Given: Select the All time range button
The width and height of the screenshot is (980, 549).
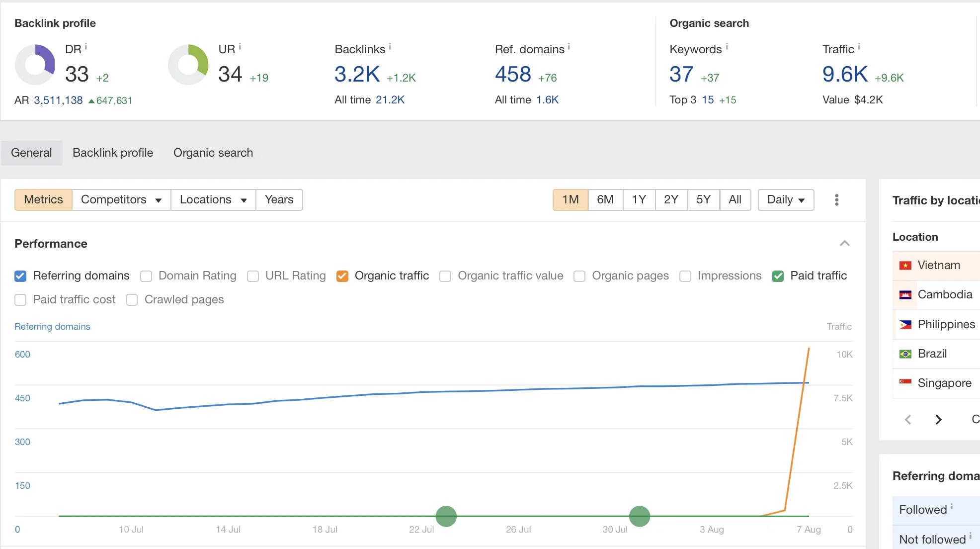Looking at the screenshot, I should [x=734, y=199].
